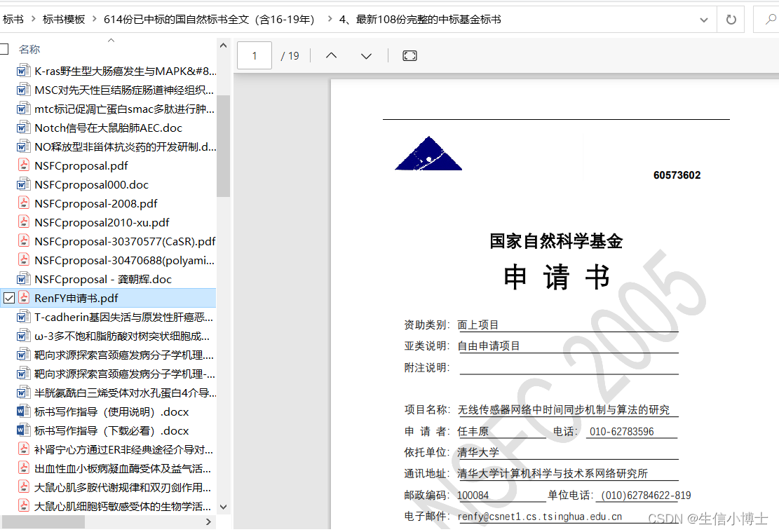The height and width of the screenshot is (532, 779).
Task: Click the horizontal scrollbar thumb under file list
Action: point(43,522)
